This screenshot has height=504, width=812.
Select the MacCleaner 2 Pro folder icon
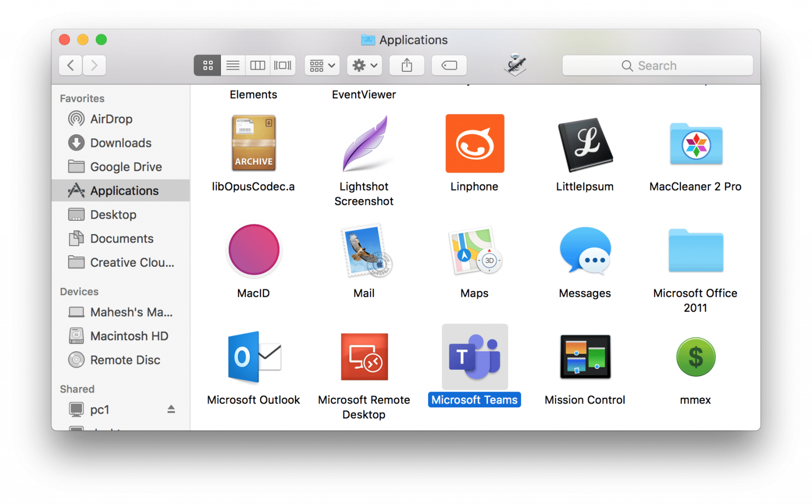[696, 144]
